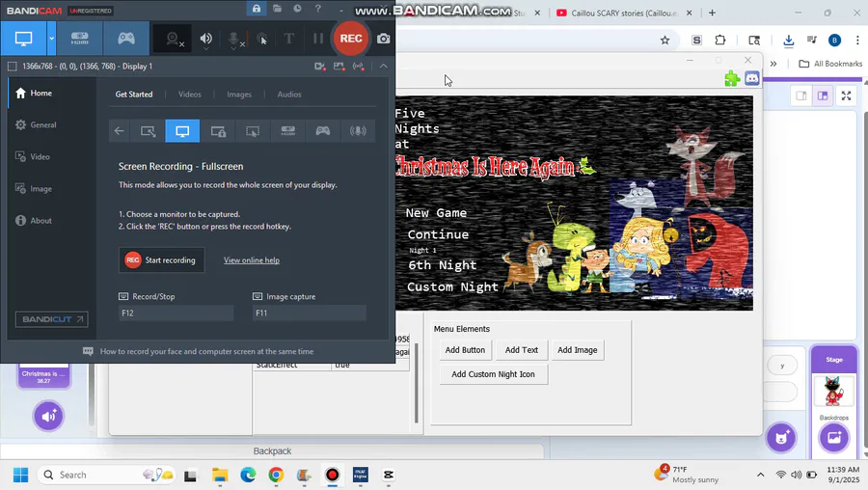Collapse the Bandicam panel with the chevron
868x490 pixels.
(383, 66)
